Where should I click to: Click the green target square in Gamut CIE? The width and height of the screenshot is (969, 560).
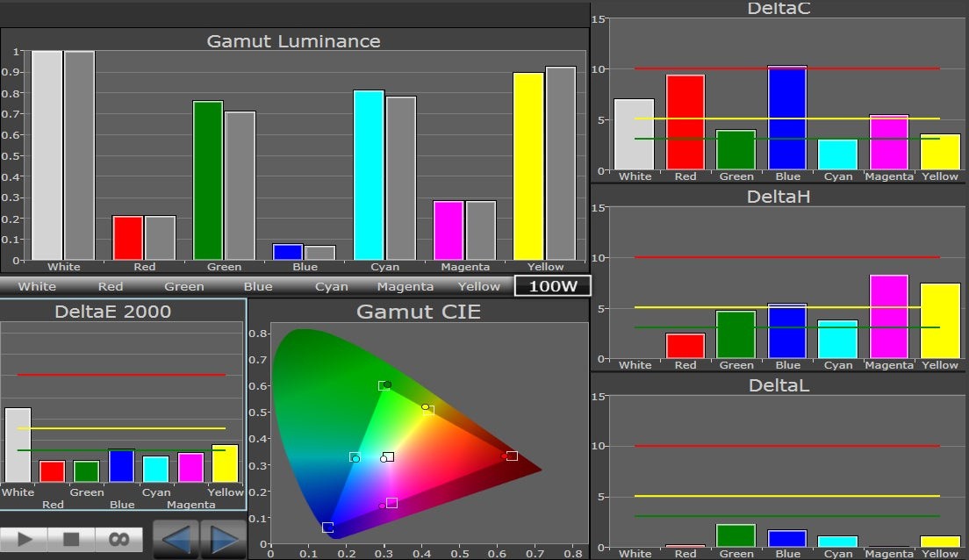[383, 385]
